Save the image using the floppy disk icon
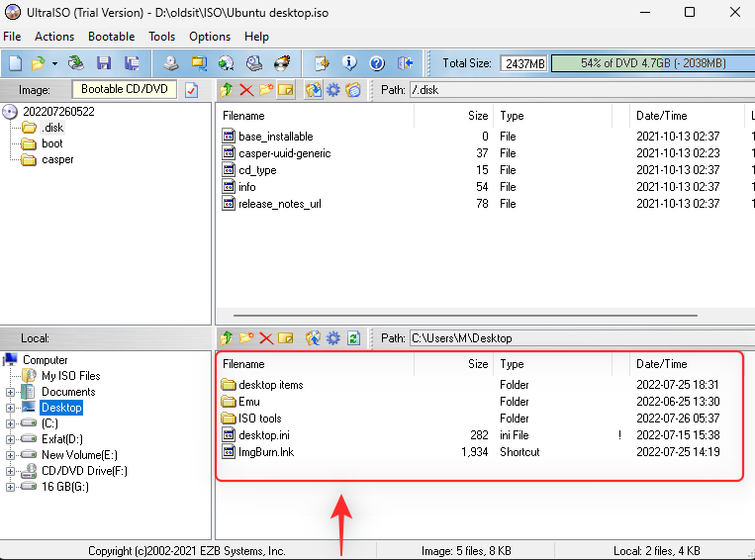 tap(104, 63)
